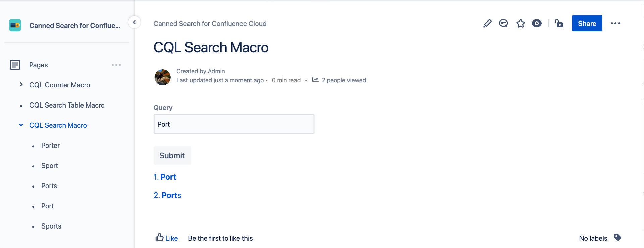Open Pages options ellipsis in sidebar

pyautogui.click(x=116, y=65)
